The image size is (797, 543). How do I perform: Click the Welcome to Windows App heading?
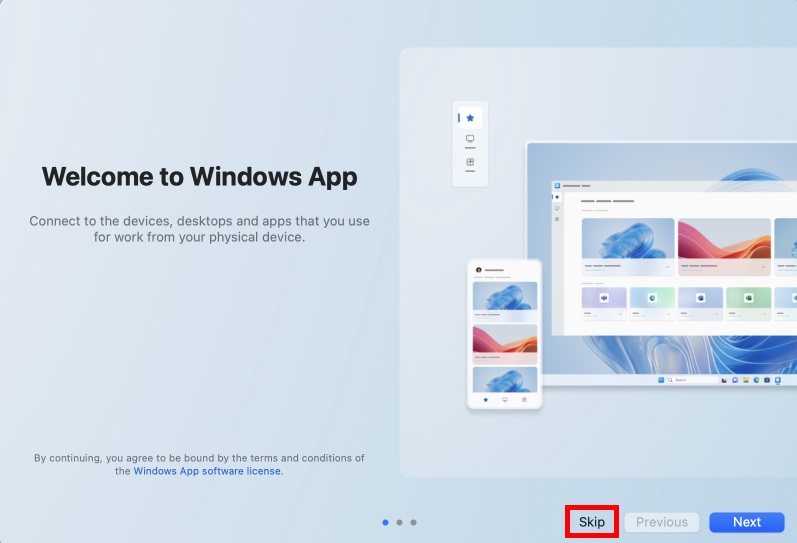tap(199, 177)
